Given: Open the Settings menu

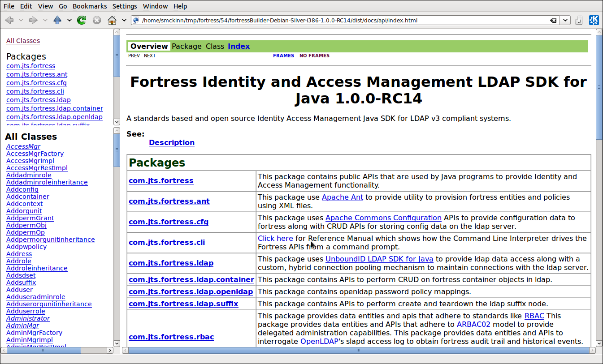Looking at the screenshot, I should point(125,6).
